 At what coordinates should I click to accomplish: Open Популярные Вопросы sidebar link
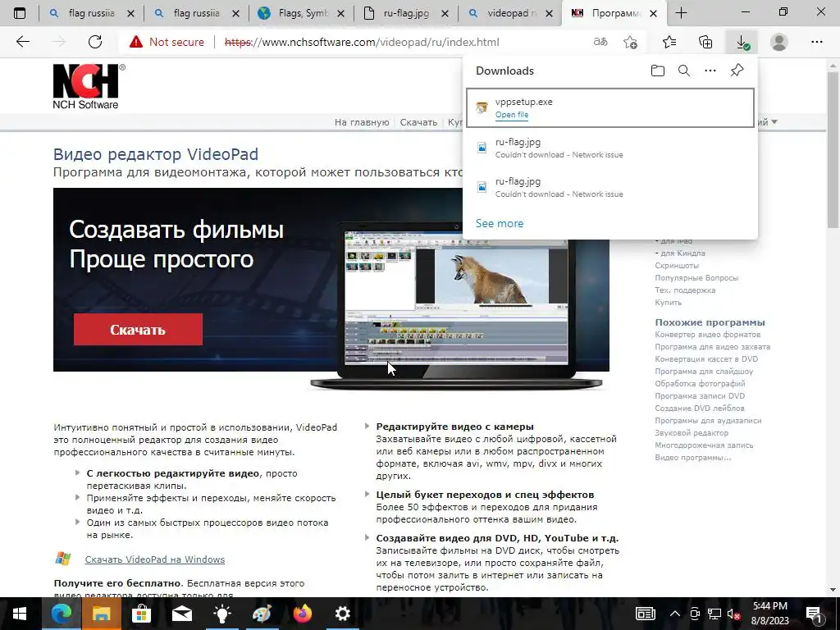pos(696,277)
